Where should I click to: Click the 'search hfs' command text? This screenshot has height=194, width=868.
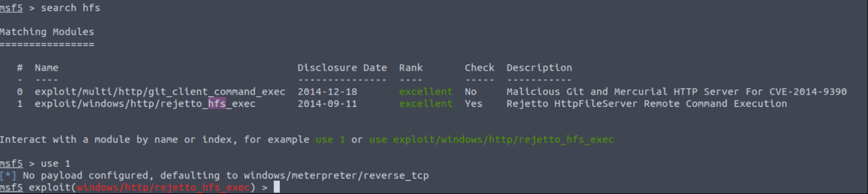[71, 8]
